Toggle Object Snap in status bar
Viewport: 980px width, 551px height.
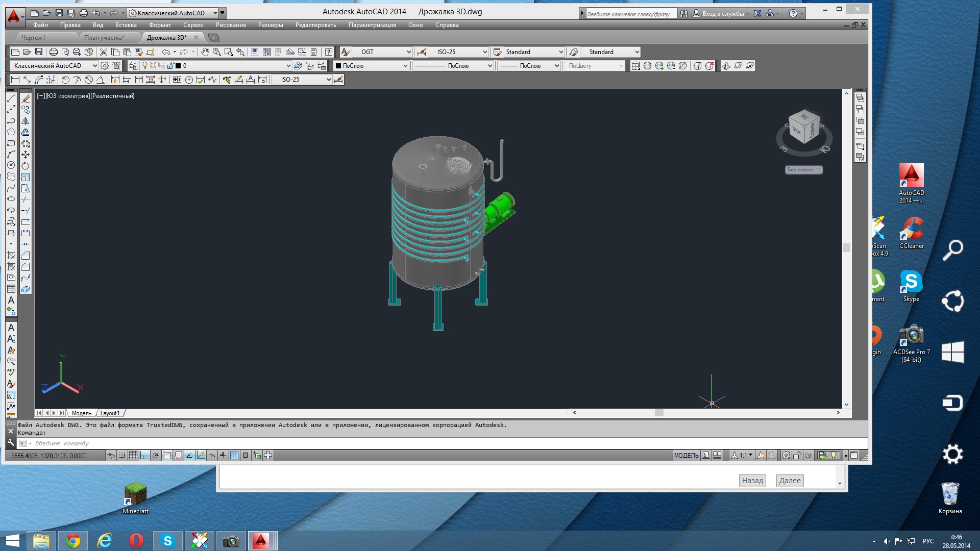point(167,455)
